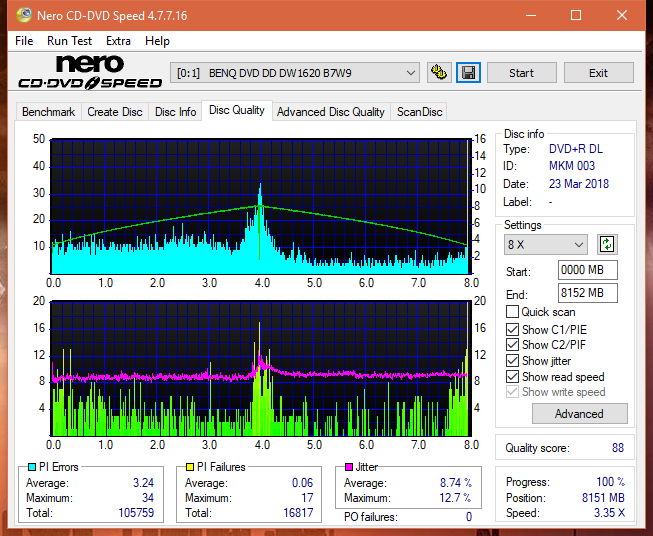Click the Start position field 0000 MB

(588, 270)
